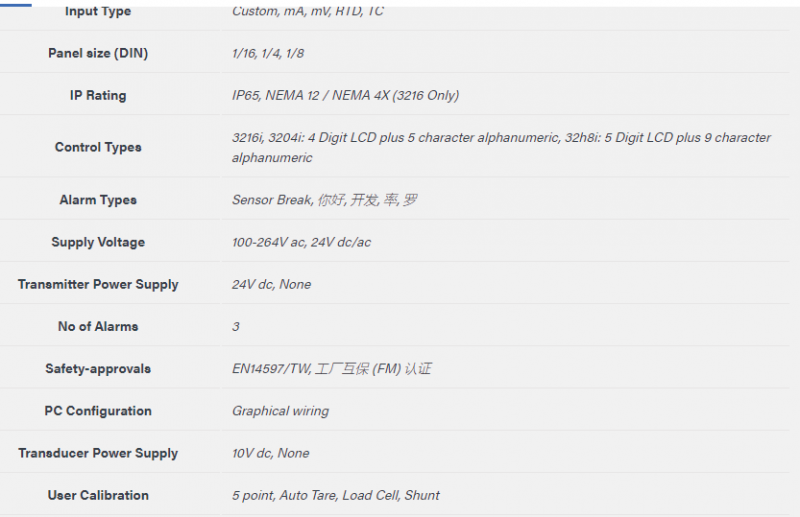The width and height of the screenshot is (800, 517).
Task: Select the Alarm Types label
Action: tap(98, 200)
